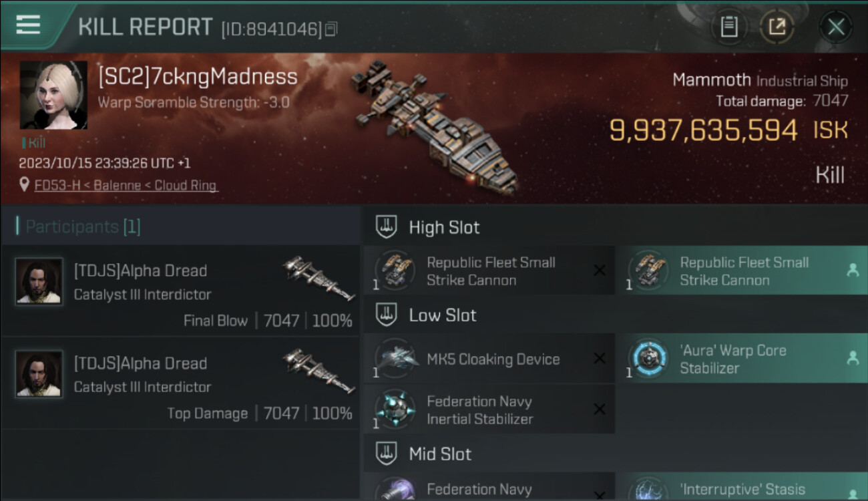Click the clipboard report icon
868x501 pixels.
[x=728, y=27]
